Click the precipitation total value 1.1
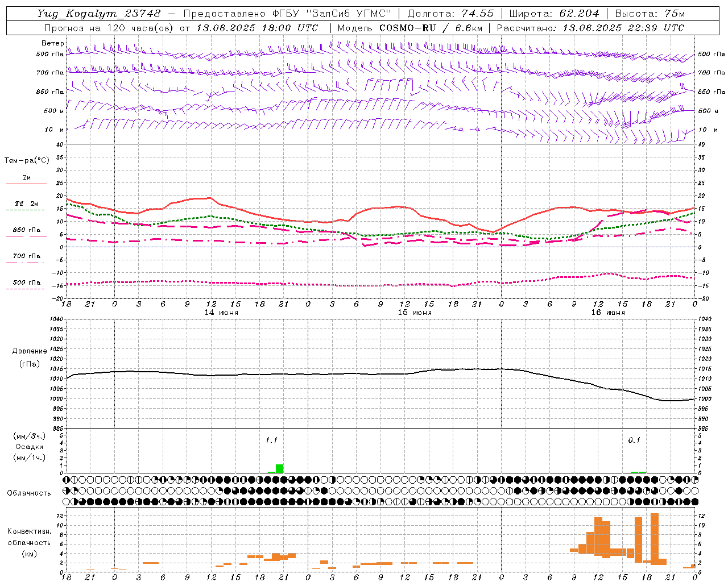Screen dimensions: 728x582 pos(272,440)
